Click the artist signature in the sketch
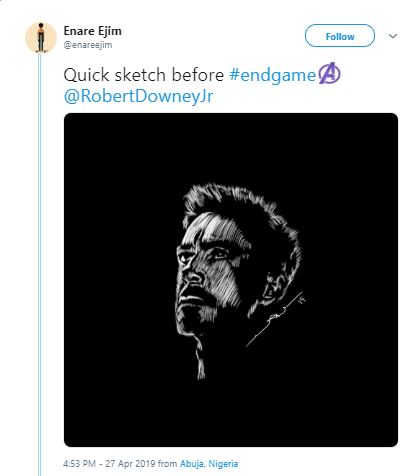The width and height of the screenshot is (414, 476). [x=276, y=320]
